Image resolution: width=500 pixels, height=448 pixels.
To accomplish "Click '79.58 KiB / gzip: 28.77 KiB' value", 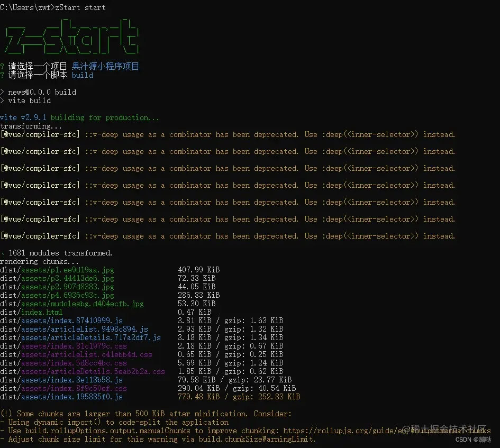I will pyautogui.click(x=235, y=380).
